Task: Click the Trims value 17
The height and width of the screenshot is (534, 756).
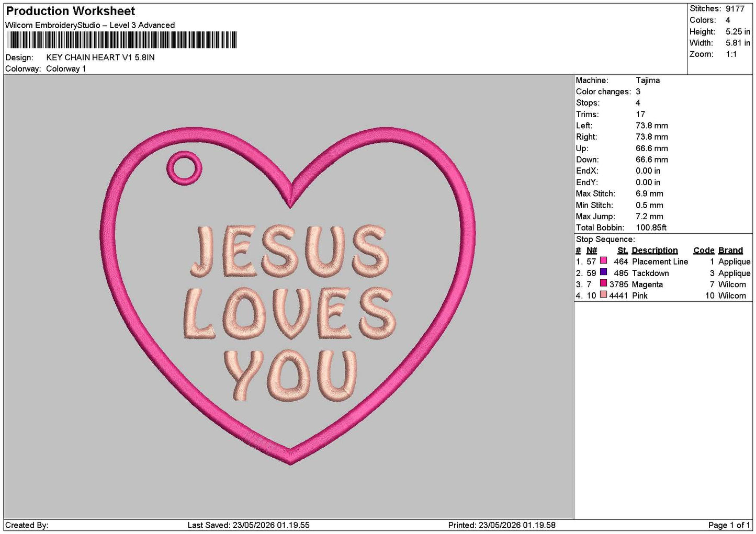Action: (640, 115)
